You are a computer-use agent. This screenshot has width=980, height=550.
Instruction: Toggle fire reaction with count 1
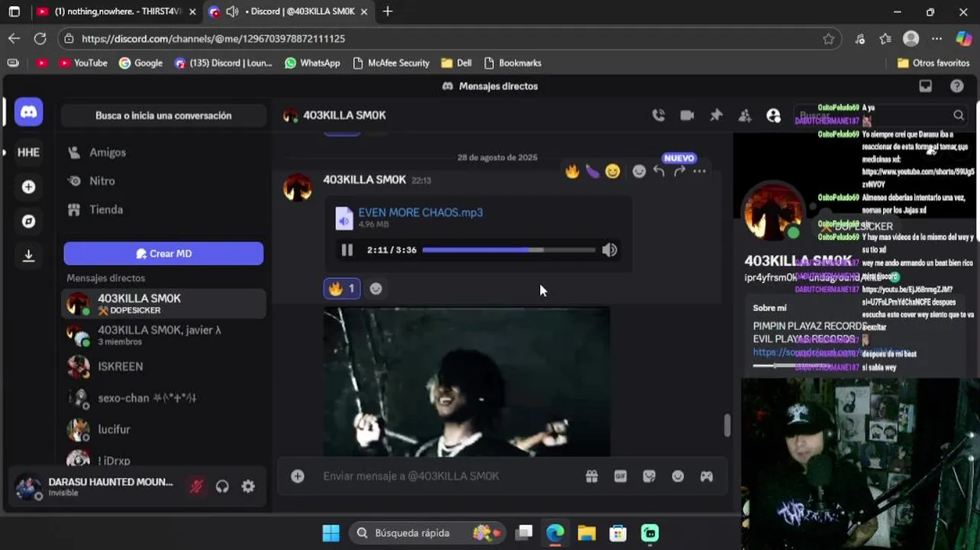click(342, 289)
